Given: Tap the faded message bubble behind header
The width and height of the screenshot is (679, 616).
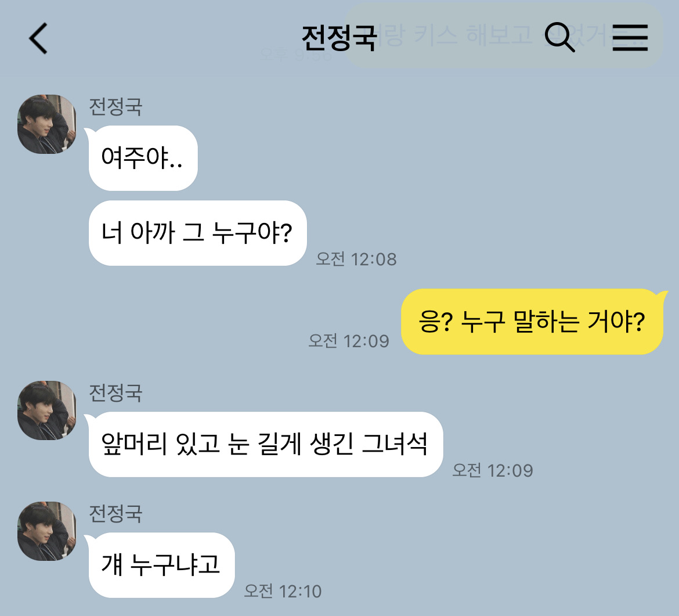Looking at the screenshot, I should tap(504, 35).
